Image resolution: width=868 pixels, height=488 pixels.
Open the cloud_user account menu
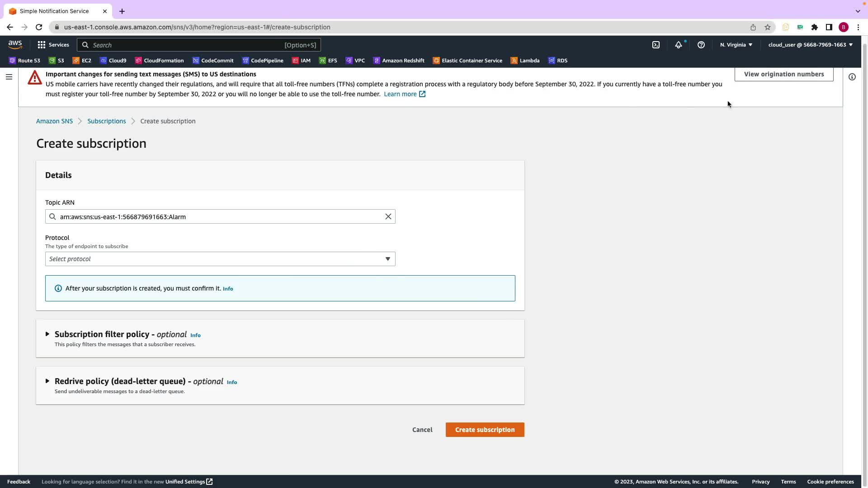810,45
